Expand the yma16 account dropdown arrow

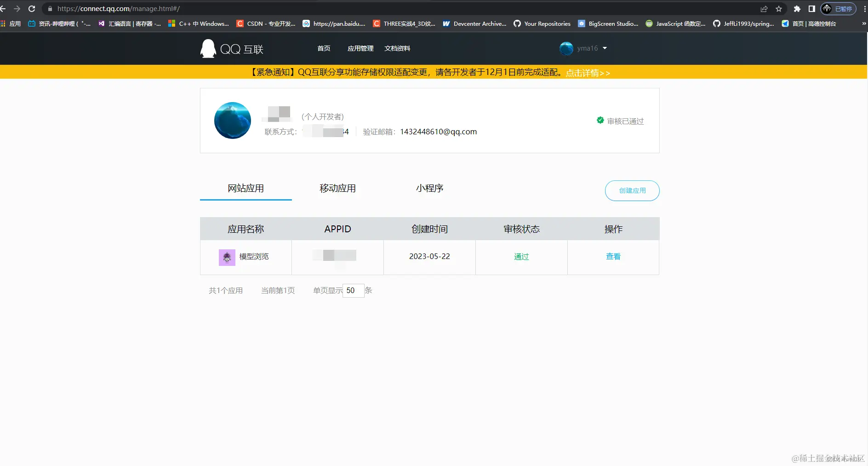click(605, 48)
